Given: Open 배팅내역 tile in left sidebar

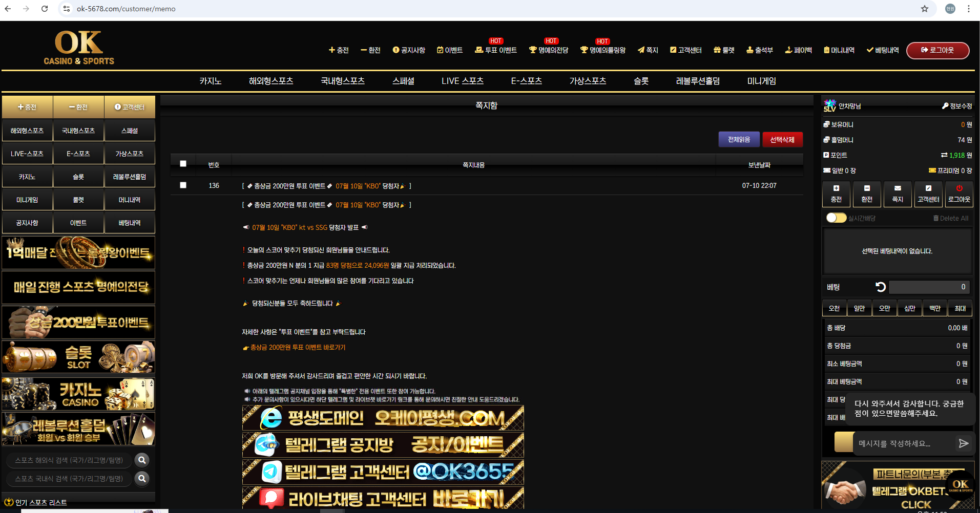Looking at the screenshot, I should [130, 223].
